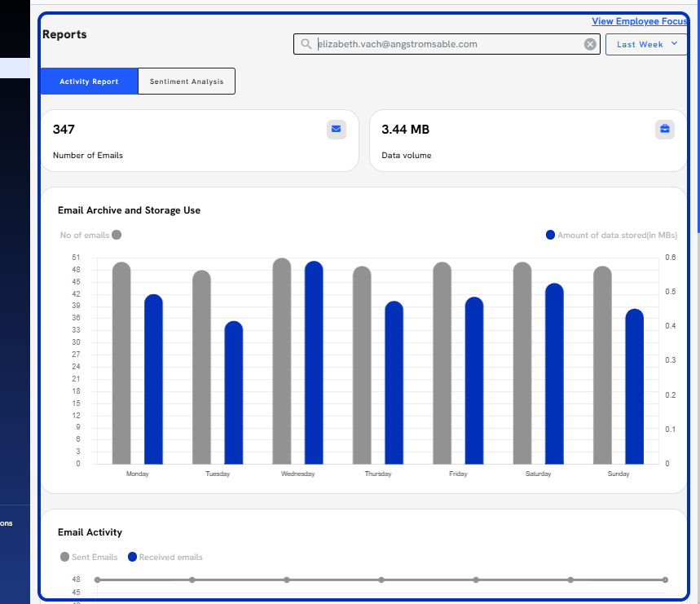The height and width of the screenshot is (604, 700).
Task: Click the Monday axis label
Action: [x=138, y=474]
